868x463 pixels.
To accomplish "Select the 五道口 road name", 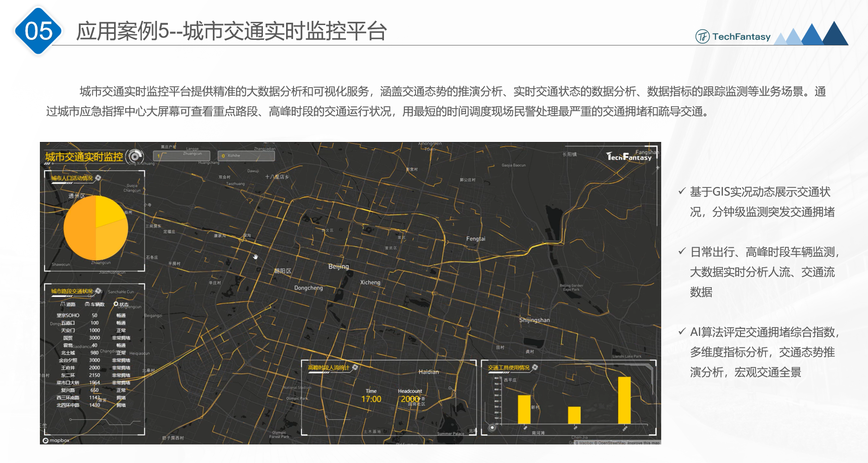I will [68, 323].
